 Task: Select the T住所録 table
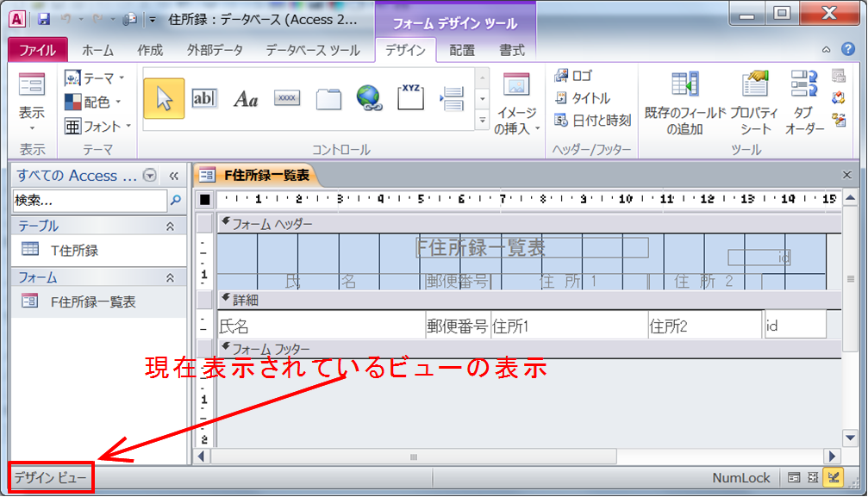(x=98, y=250)
